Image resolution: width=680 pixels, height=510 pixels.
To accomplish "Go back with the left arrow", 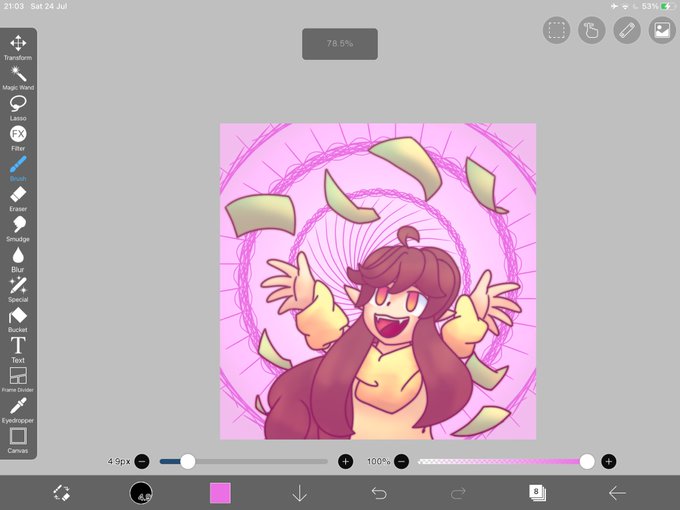I will click(x=617, y=493).
